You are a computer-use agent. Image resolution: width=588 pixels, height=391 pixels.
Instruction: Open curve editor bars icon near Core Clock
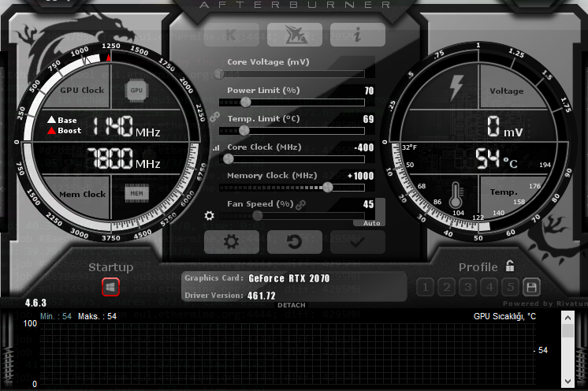pyautogui.click(x=216, y=148)
